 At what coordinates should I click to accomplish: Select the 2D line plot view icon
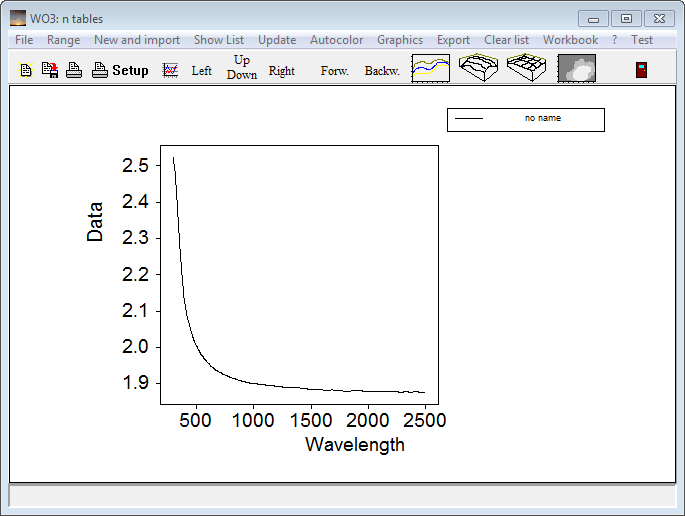pyautogui.click(x=431, y=69)
